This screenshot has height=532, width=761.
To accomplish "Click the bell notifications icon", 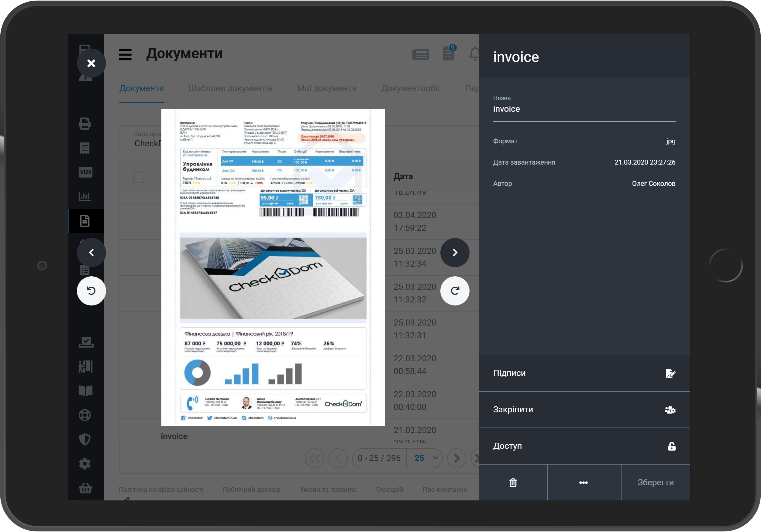I will pos(474,54).
